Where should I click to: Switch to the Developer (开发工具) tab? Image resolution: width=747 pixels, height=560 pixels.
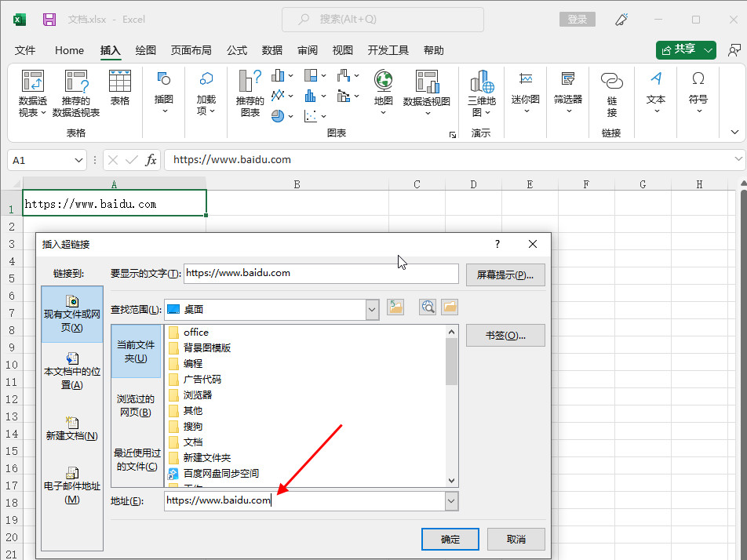click(x=388, y=50)
